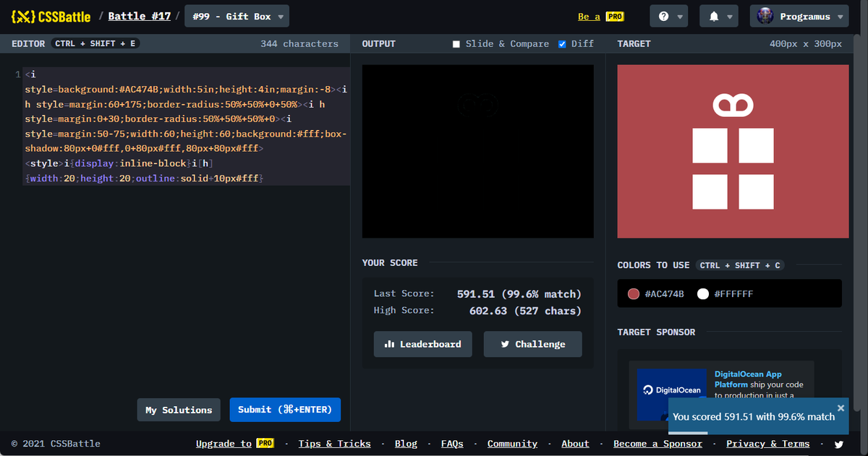This screenshot has width=868, height=456.
Task: Click the © 2021 CSSBattle footer text
Action: click(x=56, y=444)
